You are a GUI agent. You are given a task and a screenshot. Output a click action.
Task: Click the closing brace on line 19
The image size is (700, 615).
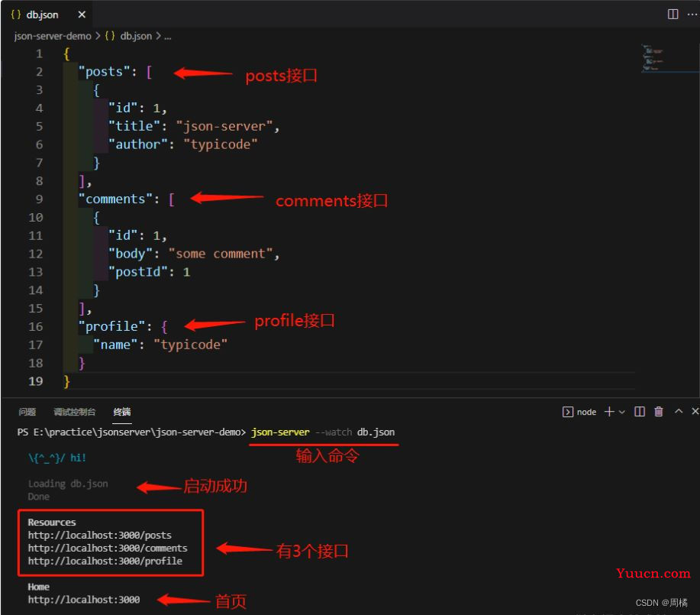pyautogui.click(x=66, y=381)
